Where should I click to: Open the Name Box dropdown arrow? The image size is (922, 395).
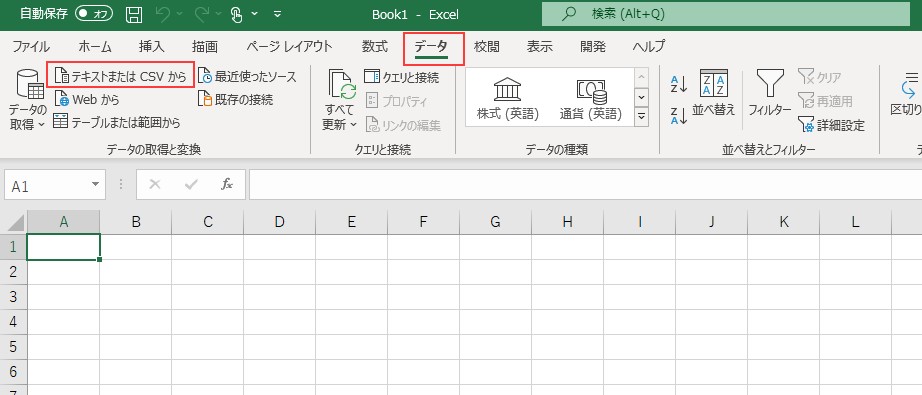click(95, 185)
